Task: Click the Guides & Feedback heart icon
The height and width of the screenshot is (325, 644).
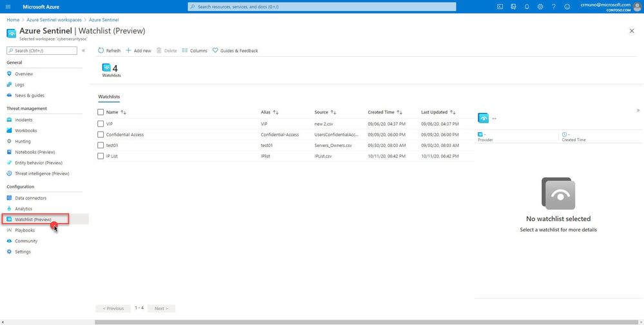Action: [x=215, y=50]
